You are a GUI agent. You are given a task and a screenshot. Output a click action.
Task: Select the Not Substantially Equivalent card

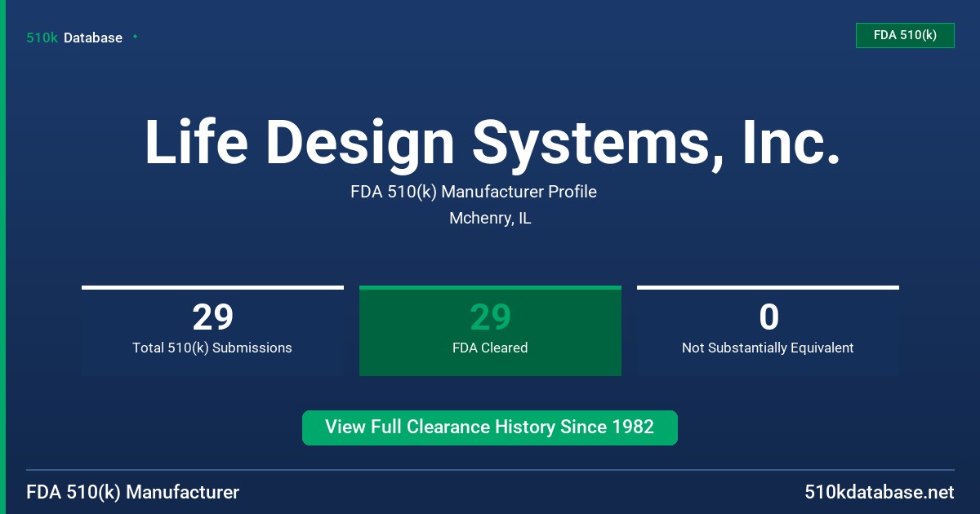[x=768, y=330]
